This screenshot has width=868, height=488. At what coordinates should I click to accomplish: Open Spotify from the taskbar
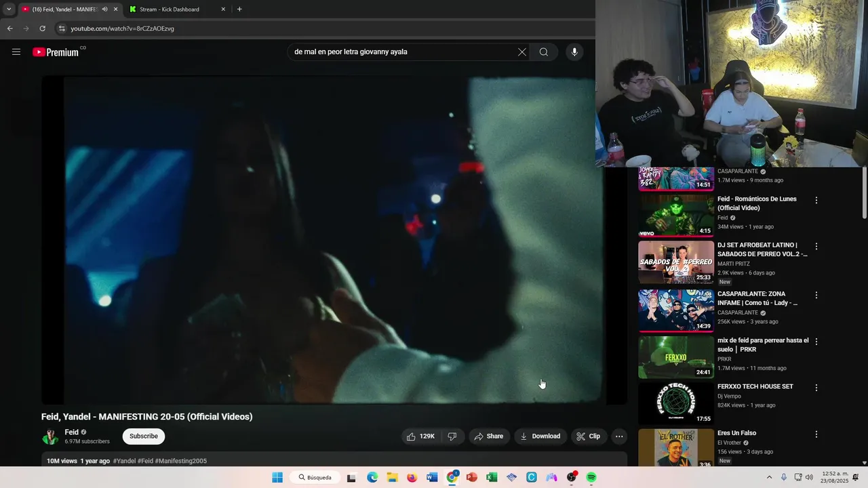pos(591,477)
